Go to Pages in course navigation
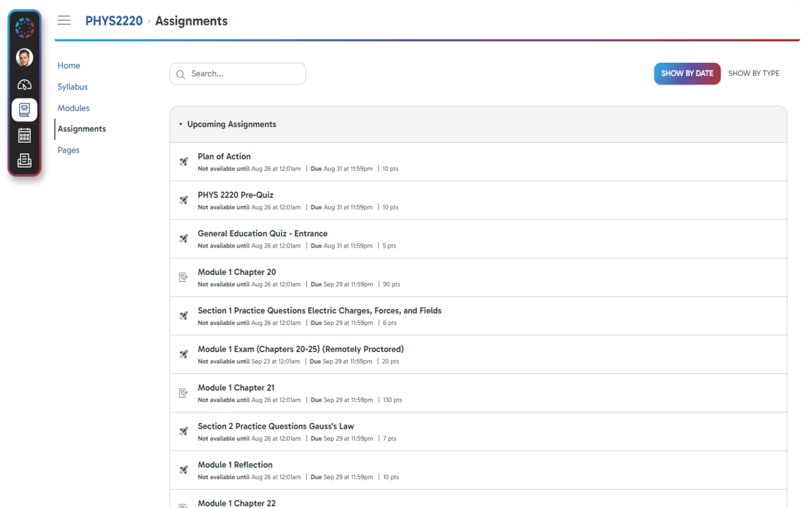 [69, 150]
